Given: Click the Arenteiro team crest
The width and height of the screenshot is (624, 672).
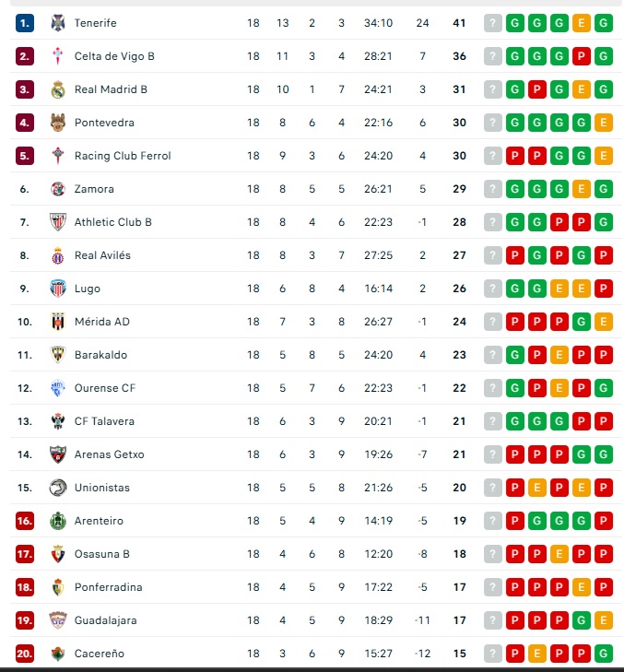Looking at the screenshot, I should click(58, 521).
